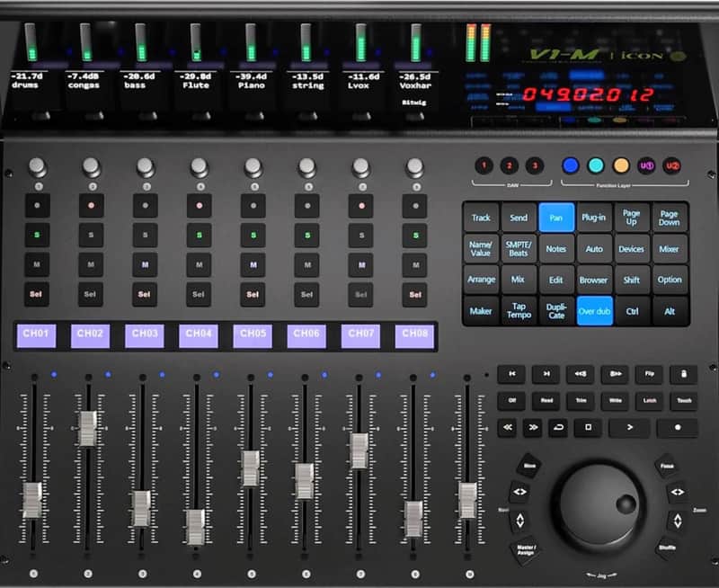
Task: Switch to Send mode
Action: click(x=519, y=218)
